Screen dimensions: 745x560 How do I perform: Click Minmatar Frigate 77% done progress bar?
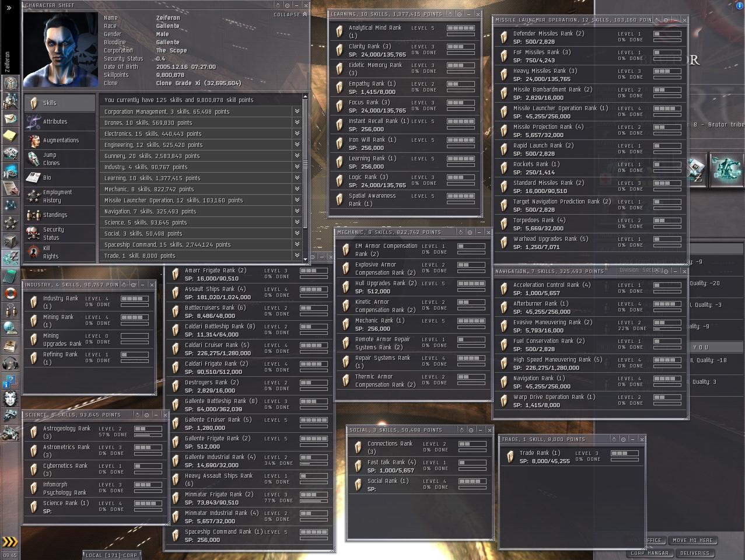pyautogui.click(x=314, y=501)
